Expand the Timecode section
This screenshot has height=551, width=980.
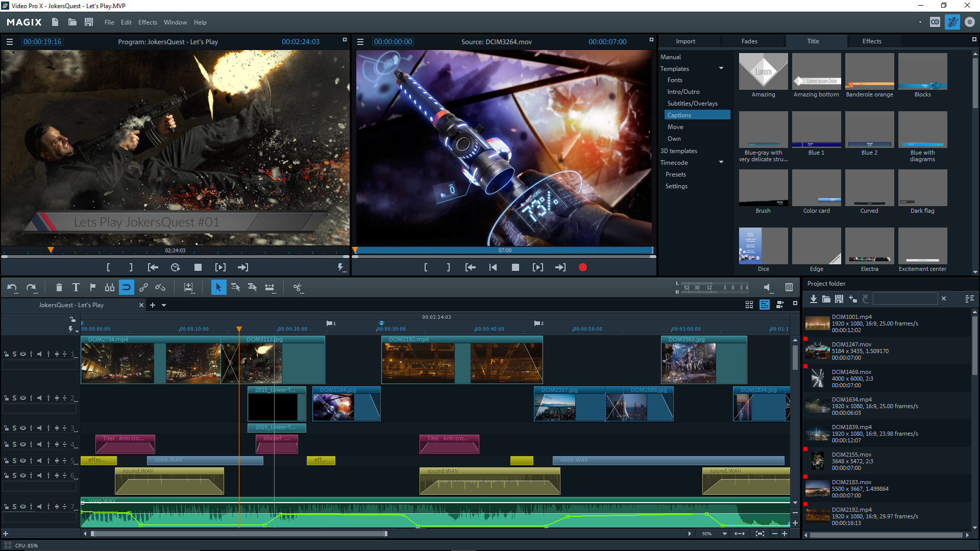coord(721,162)
